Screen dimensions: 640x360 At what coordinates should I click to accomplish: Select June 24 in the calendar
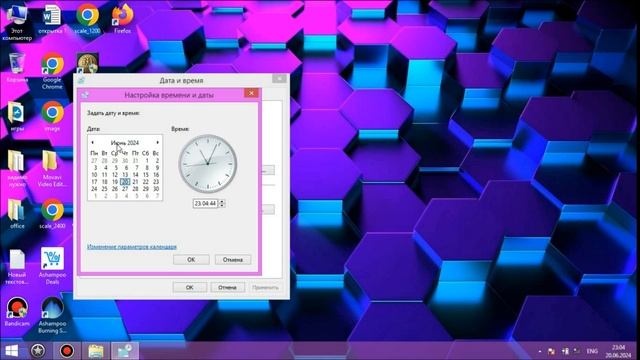tap(94, 189)
